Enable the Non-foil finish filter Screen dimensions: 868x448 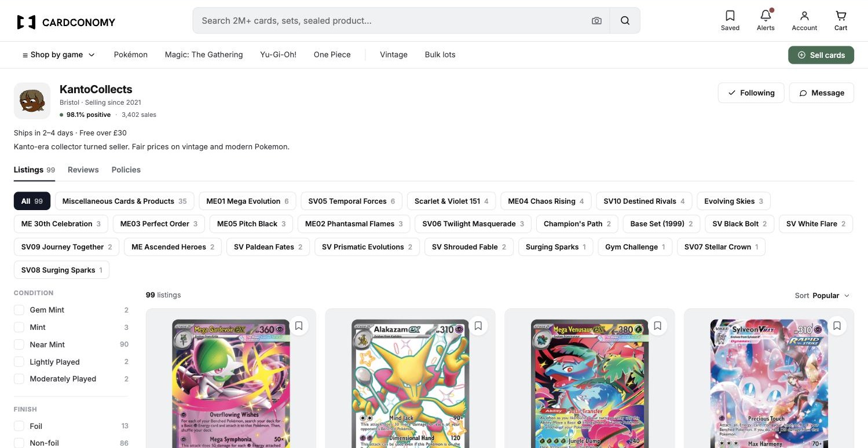(19, 443)
